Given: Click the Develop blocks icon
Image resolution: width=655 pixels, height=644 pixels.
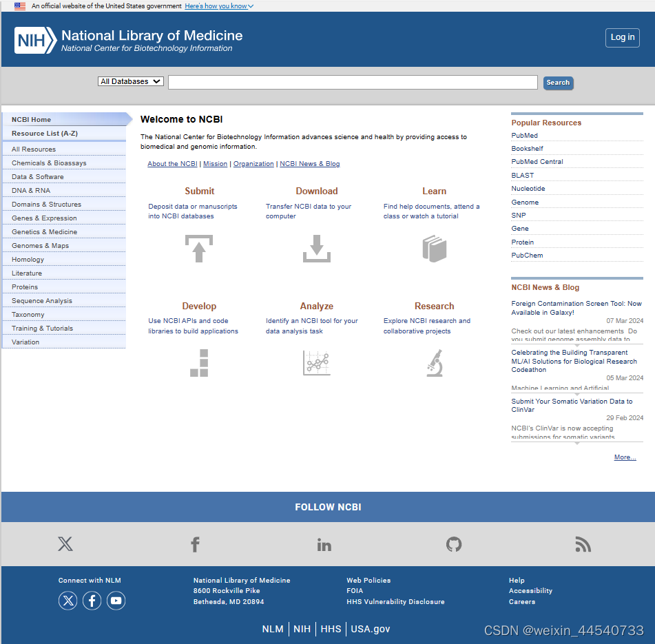Looking at the screenshot, I should tap(199, 363).
